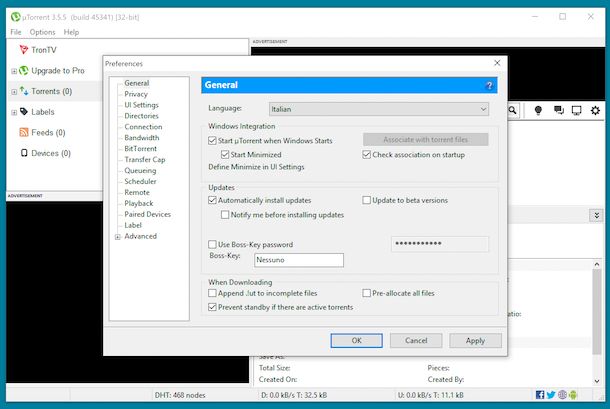The image size is (610, 409).
Task: Select Bandwidth in preferences tree
Action: 142,137
